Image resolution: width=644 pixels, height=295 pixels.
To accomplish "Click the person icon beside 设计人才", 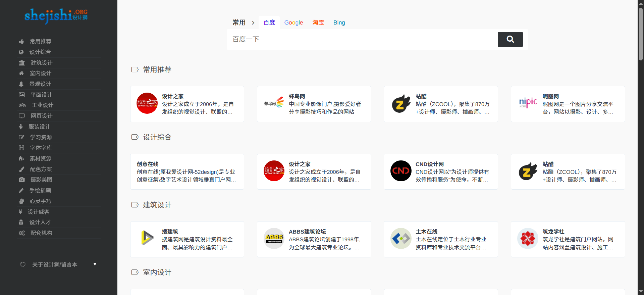I will point(21,222).
